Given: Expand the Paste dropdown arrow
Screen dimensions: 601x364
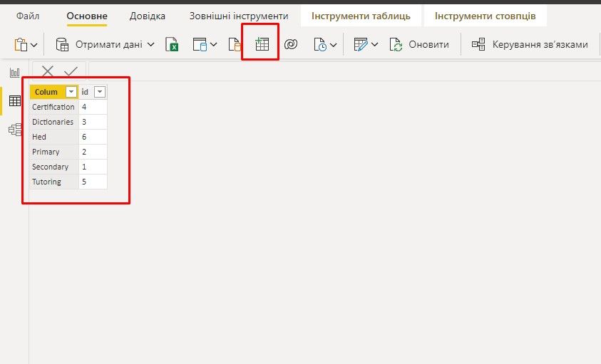Looking at the screenshot, I should pos(34,45).
